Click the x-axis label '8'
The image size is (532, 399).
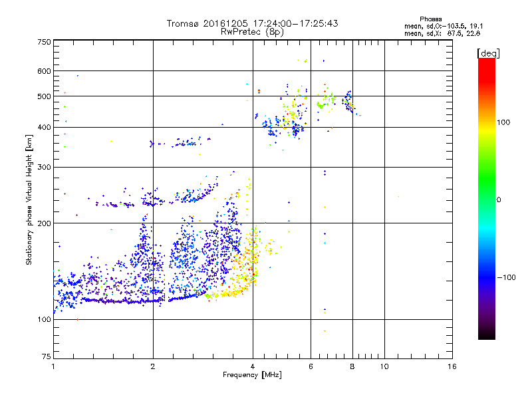pyautogui.click(x=352, y=366)
